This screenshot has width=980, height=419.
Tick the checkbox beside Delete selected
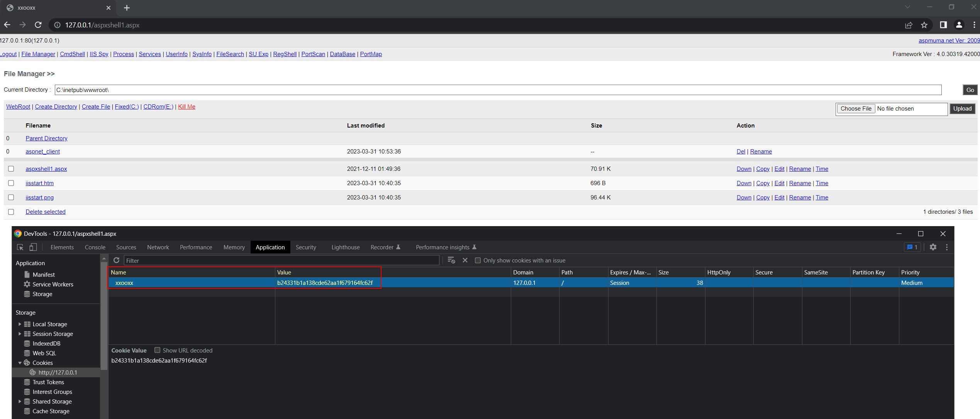(x=11, y=211)
